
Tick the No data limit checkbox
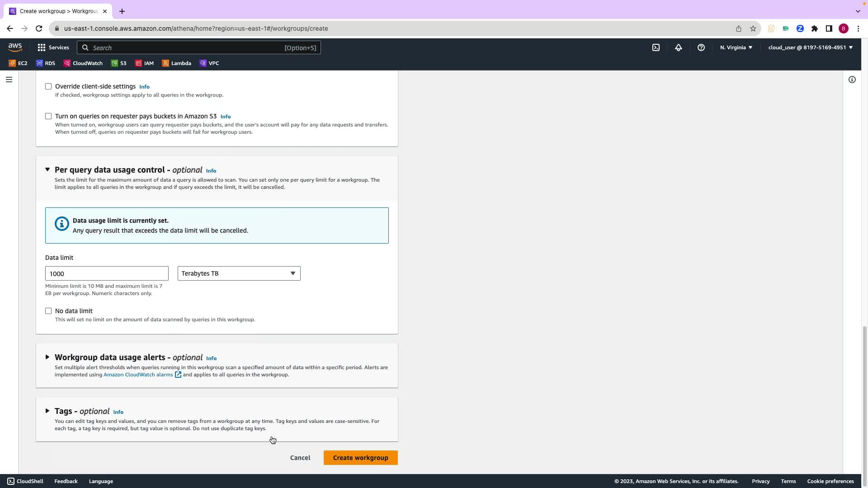click(x=48, y=311)
